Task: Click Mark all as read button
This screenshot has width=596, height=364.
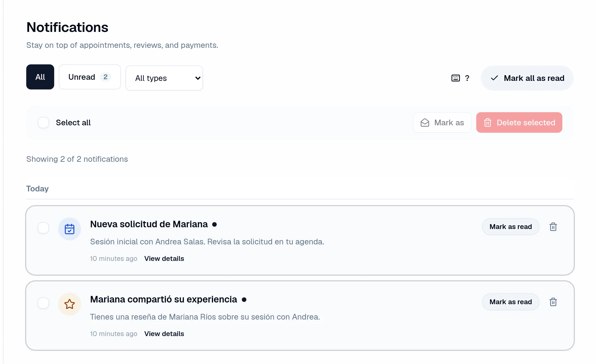Action: [x=527, y=78]
